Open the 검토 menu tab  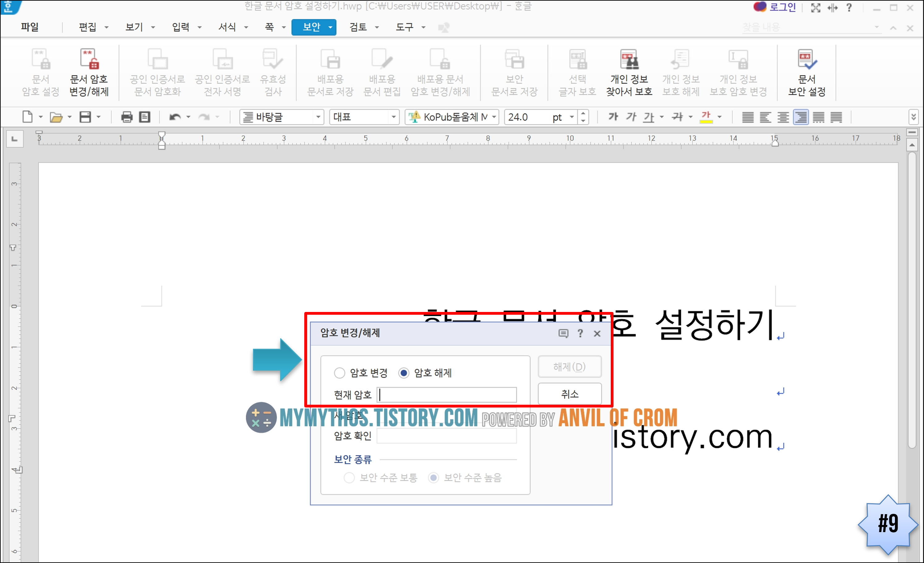(358, 27)
